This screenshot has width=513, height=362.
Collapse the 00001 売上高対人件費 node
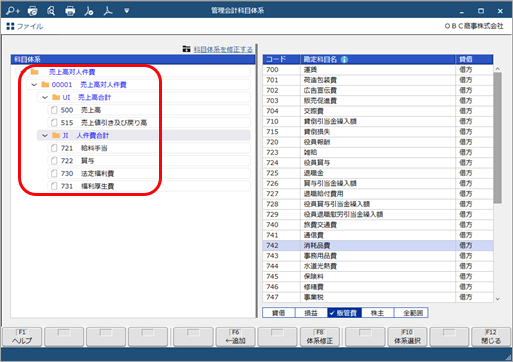pos(34,85)
